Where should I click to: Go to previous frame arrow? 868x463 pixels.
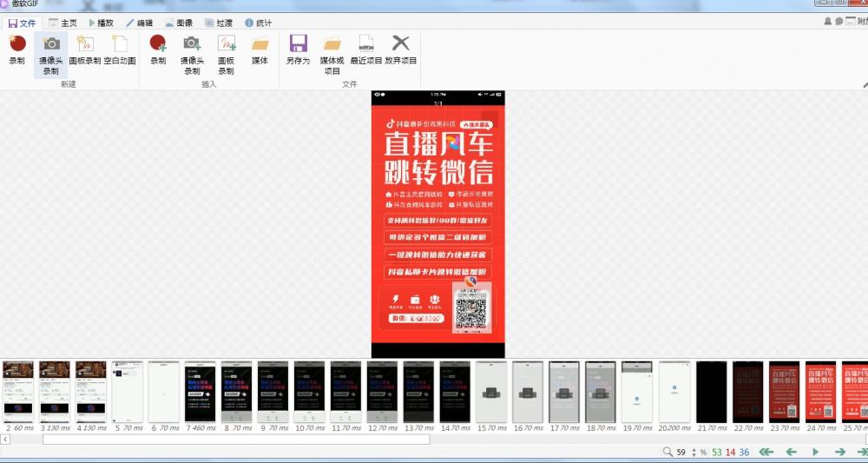(792, 452)
